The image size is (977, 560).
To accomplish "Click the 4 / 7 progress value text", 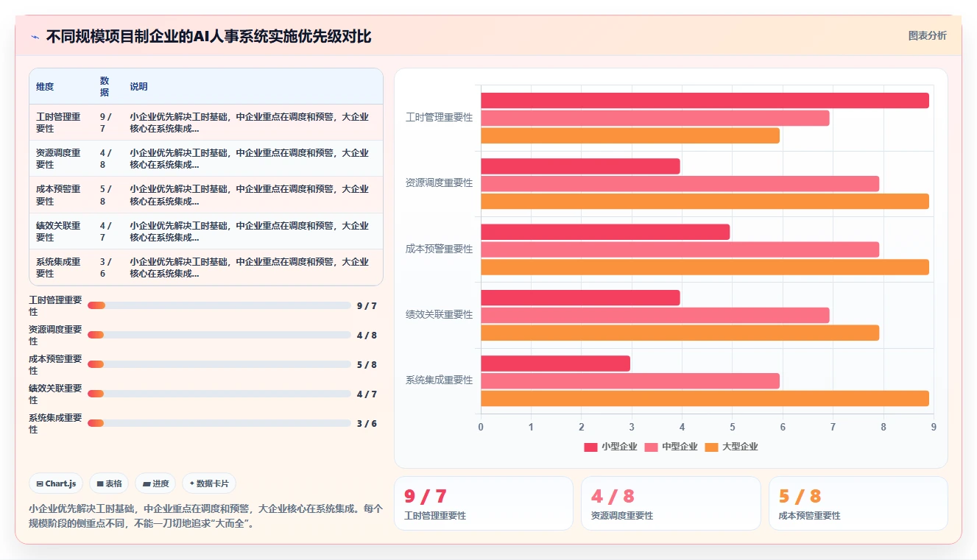I will coord(367,394).
